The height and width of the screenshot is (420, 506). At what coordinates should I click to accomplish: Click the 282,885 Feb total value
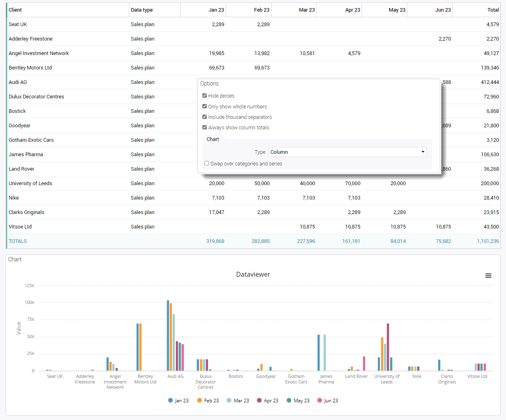(261, 241)
